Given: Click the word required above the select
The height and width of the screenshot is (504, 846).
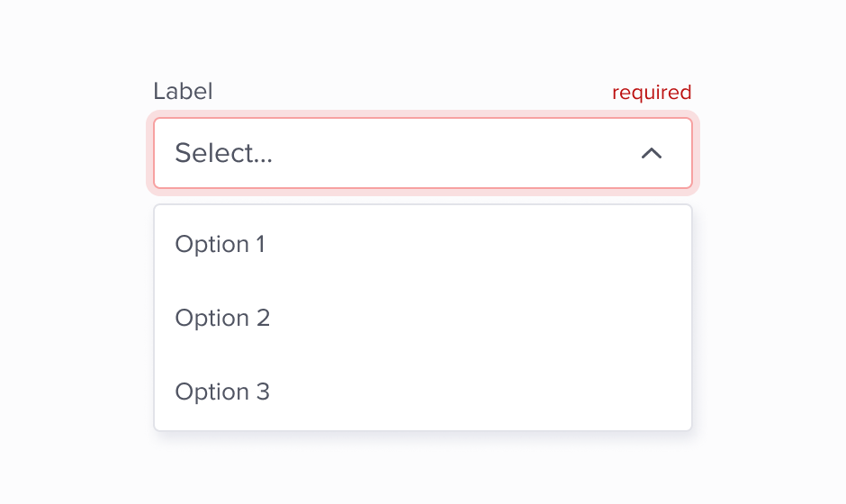Looking at the screenshot, I should pyautogui.click(x=652, y=93).
